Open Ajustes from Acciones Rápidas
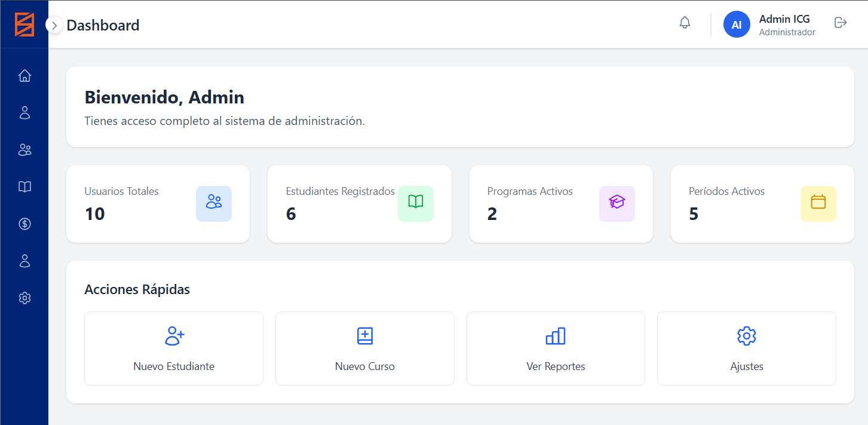868x425 pixels. 746,348
